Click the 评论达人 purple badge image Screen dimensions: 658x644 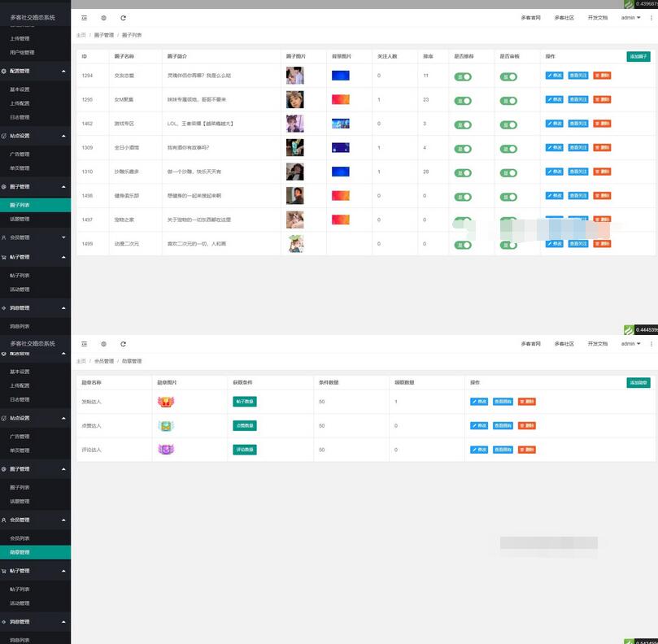(166, 449)
